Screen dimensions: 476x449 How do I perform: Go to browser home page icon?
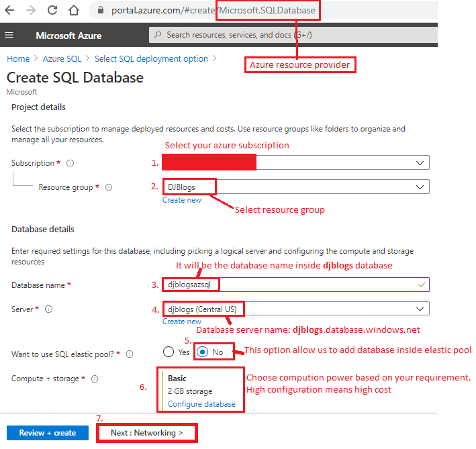pyautogui.click(x=74, y=10)
